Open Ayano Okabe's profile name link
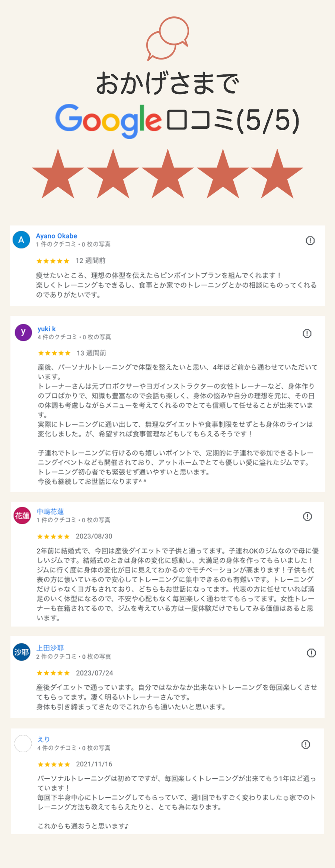 coord(57,236)
